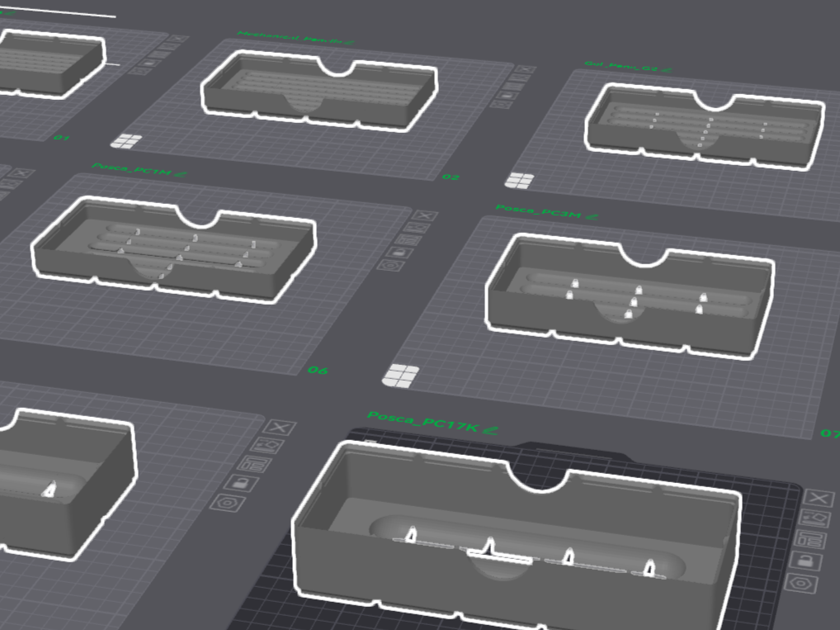Click the Posca_PC17K plate label
Viewport: 840px width, 630px height.
pyautogui.click(x=422, y=421)
